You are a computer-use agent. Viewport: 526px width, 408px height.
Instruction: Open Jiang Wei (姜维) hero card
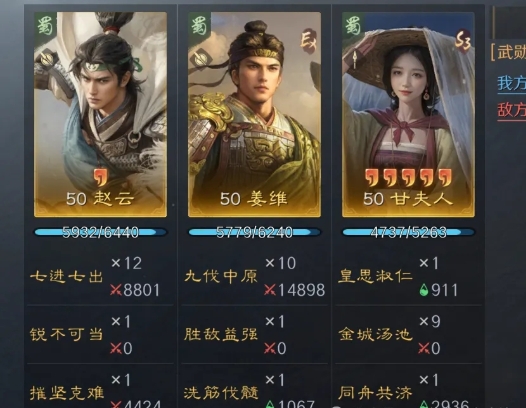254,115
